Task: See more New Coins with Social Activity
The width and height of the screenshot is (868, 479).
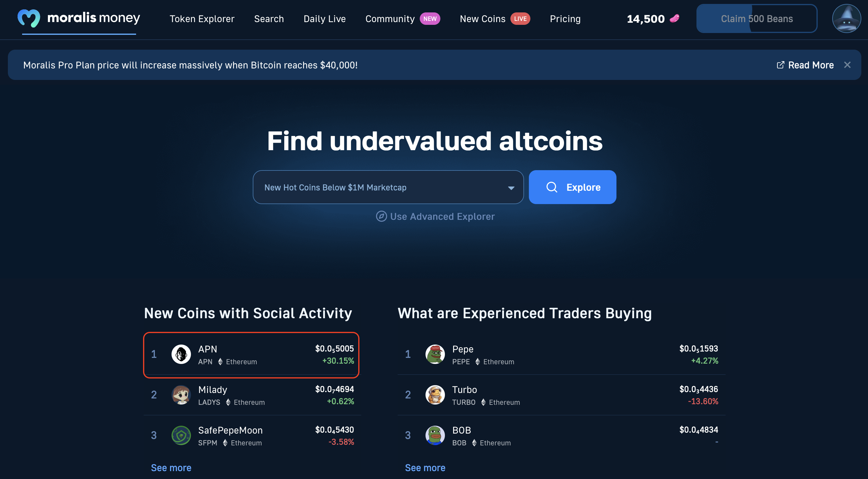Action: coord(171,468)
